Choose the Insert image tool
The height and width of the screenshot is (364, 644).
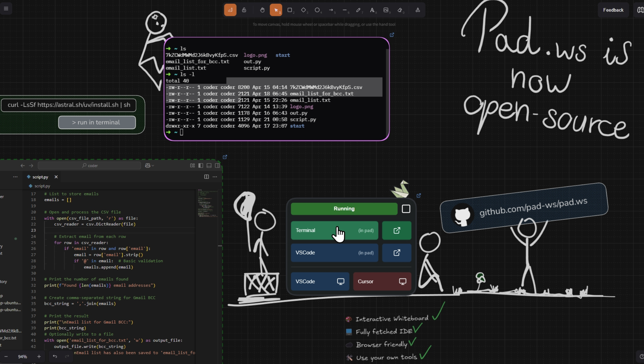[x=386, y=10]
